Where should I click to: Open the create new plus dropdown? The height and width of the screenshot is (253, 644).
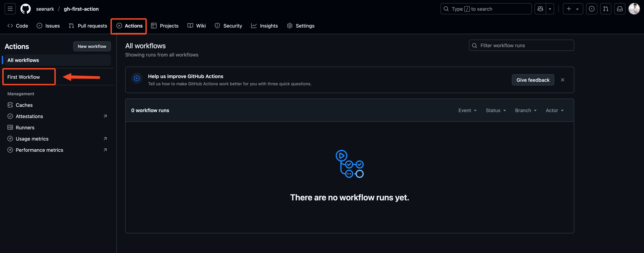coord(572,9)
